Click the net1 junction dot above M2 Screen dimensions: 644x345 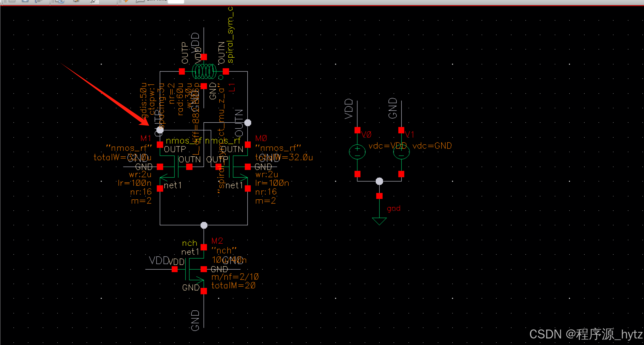[x=204, y=225]
